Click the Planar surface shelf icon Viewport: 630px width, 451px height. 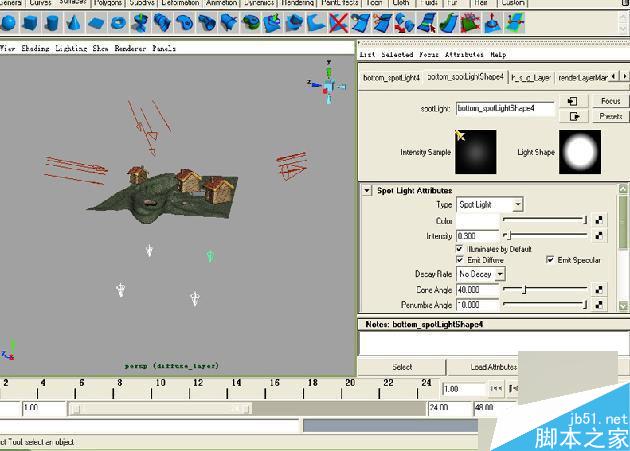pos(184,23)
